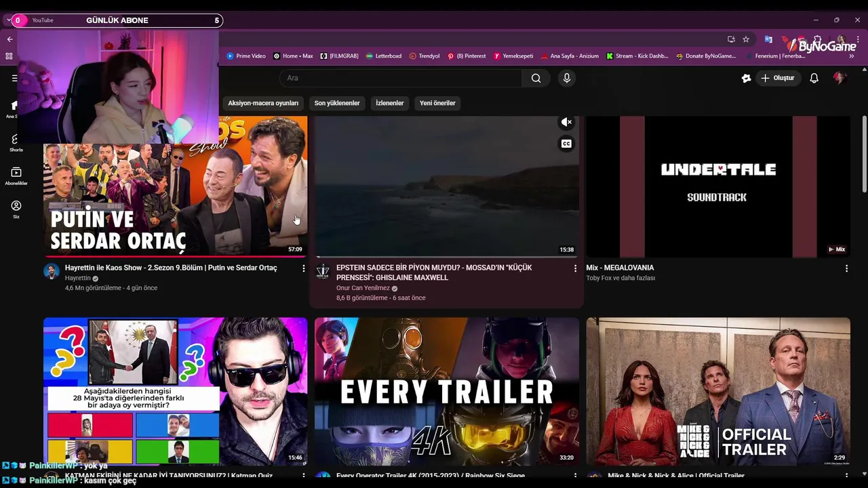868x488 pixels.
Task: Open (8) Pinterest bookmark
Action: (x=467, y=56)
